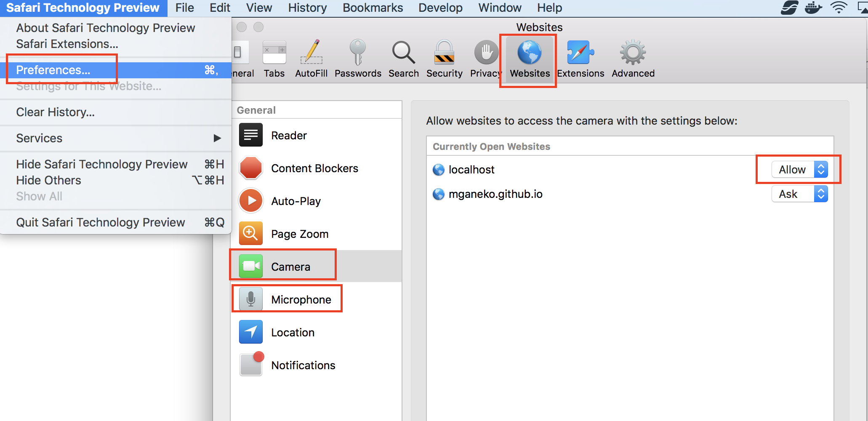Screen dimensions: 868x421
Task: Open the Window menu
Action: point(500,8)
